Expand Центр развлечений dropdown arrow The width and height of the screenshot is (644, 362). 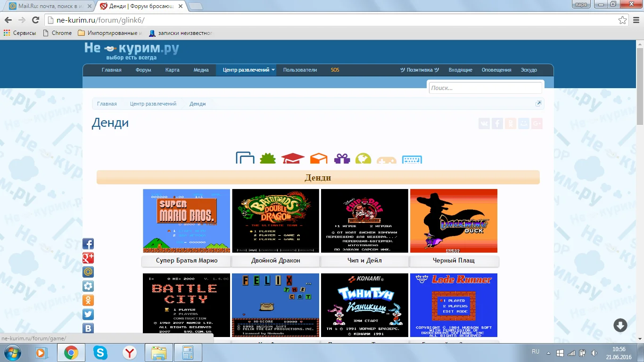[x=273, y=70]
